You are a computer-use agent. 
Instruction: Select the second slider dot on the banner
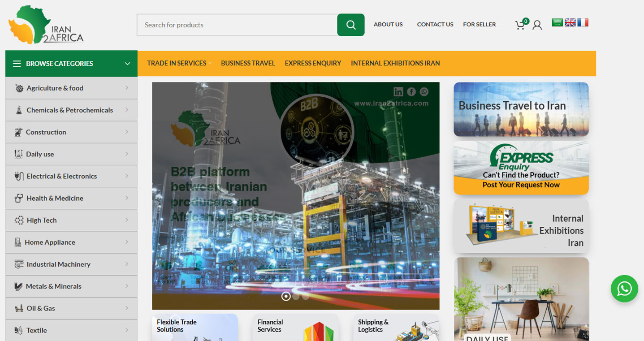(296, 296)
